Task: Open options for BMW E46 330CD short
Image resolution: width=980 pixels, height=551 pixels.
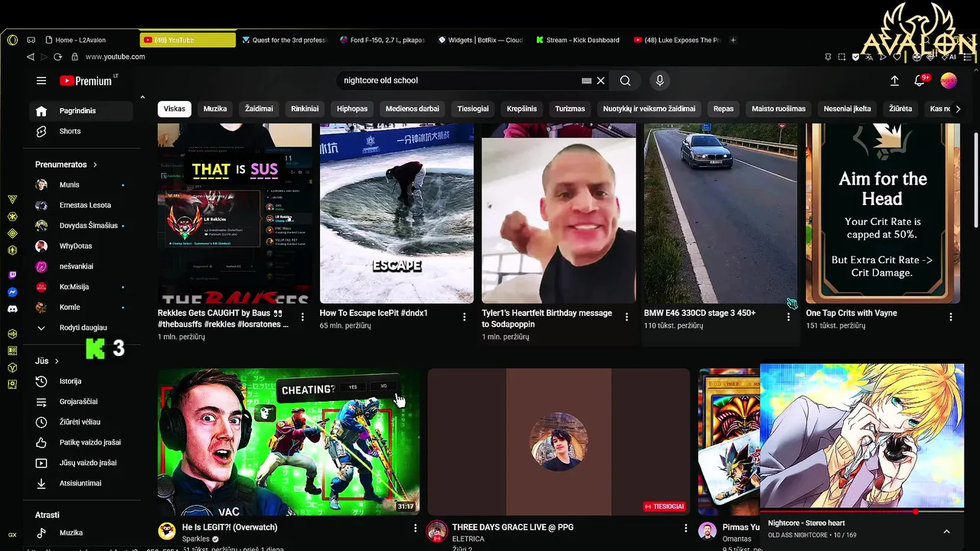Action: 789,317
